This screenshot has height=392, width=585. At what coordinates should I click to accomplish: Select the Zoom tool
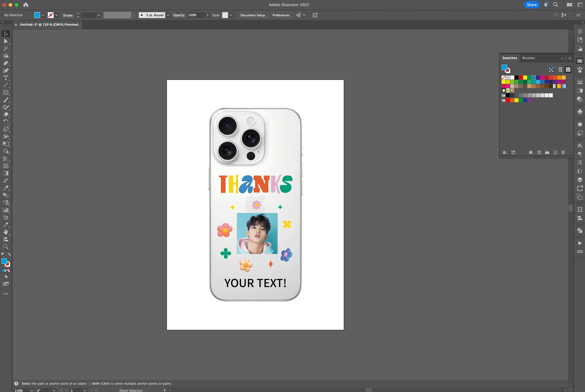click(5, 247)
